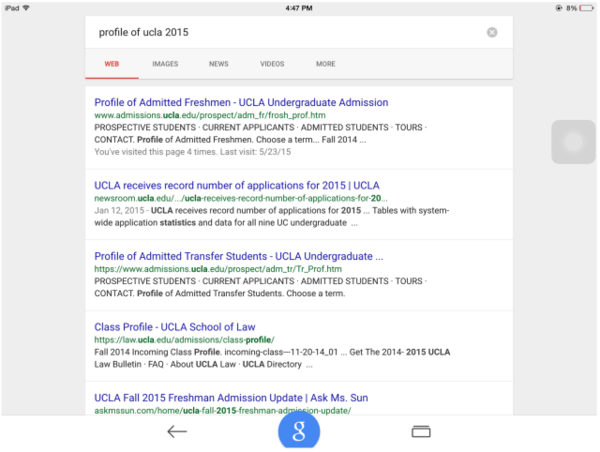
Task: Clear the search query with X icon
Action: (492, 33)
